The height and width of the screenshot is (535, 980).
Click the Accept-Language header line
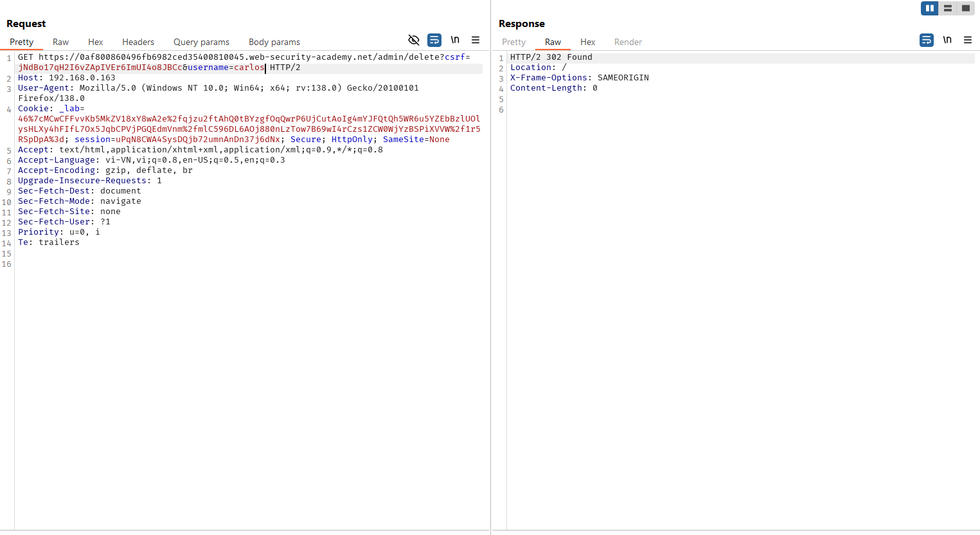[152, 160]
